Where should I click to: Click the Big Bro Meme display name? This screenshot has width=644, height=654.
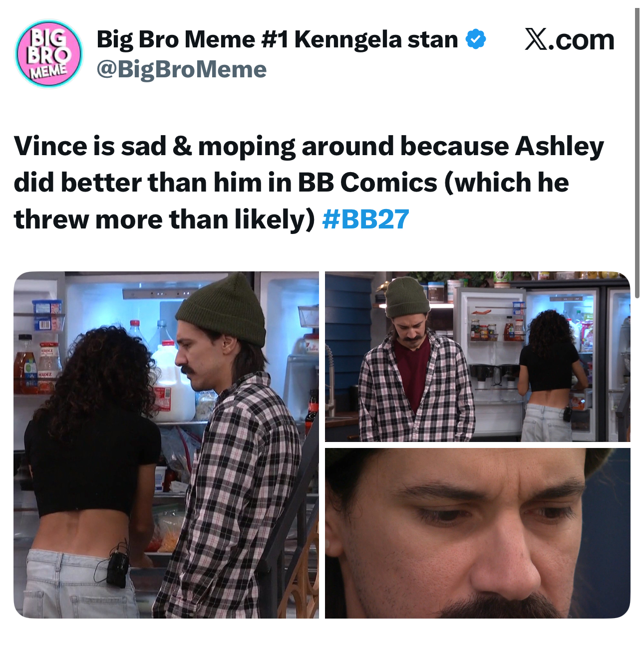pyautogui.click(x=277, y=39)
